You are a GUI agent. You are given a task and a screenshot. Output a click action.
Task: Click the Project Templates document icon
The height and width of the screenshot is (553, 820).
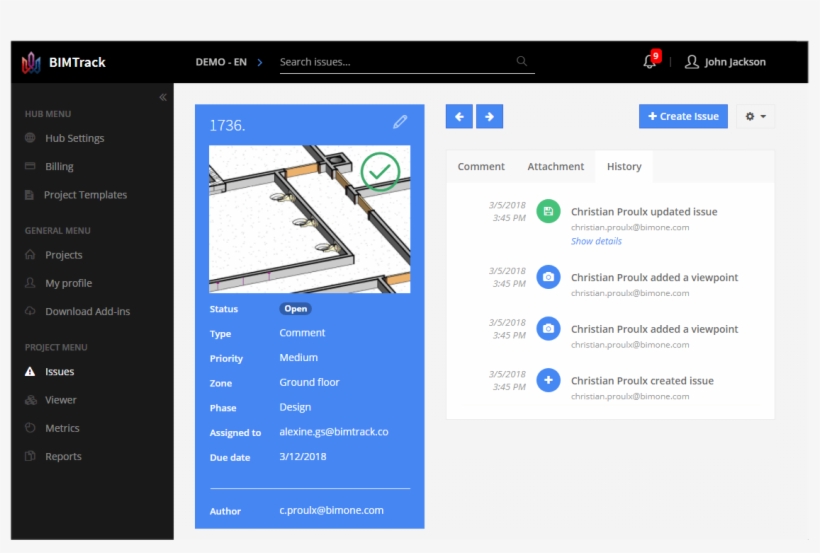click(x=29, y=195)
